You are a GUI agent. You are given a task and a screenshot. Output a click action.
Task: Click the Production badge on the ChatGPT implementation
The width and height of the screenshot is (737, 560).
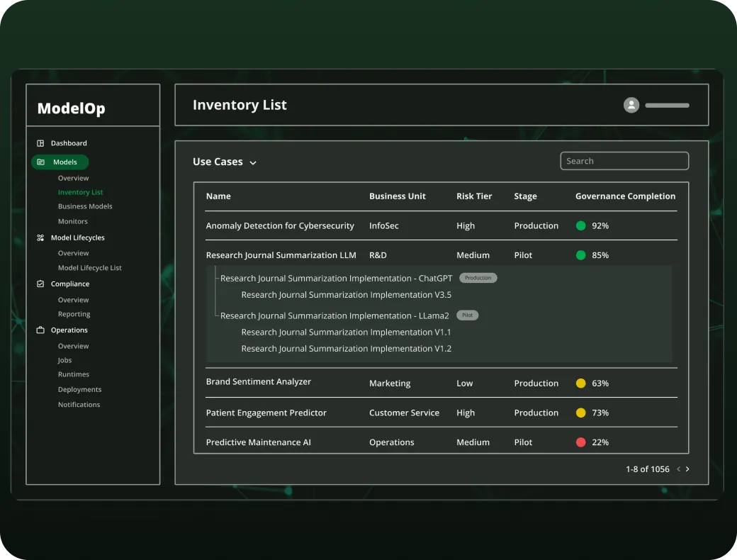[478, 278]
